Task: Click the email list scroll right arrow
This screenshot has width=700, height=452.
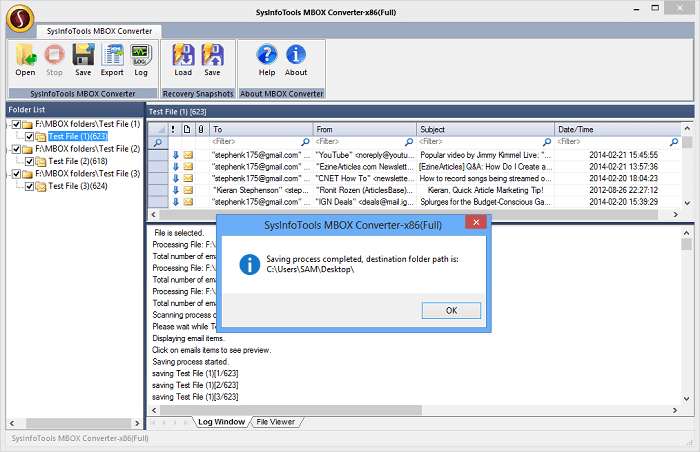Action: point(675,215)
